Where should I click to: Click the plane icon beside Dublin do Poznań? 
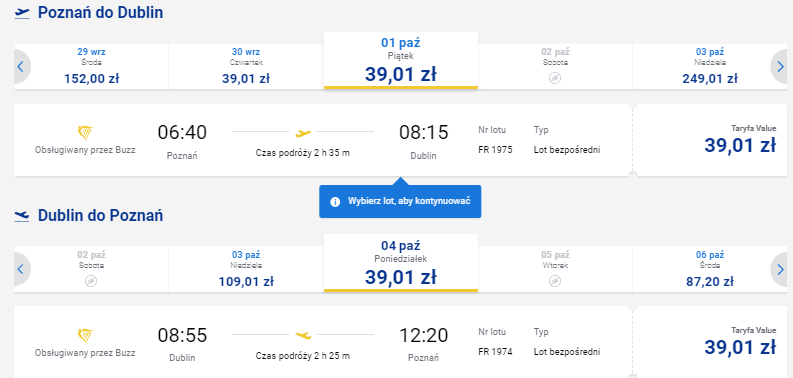pyautogui.click(x=22, y=216)
